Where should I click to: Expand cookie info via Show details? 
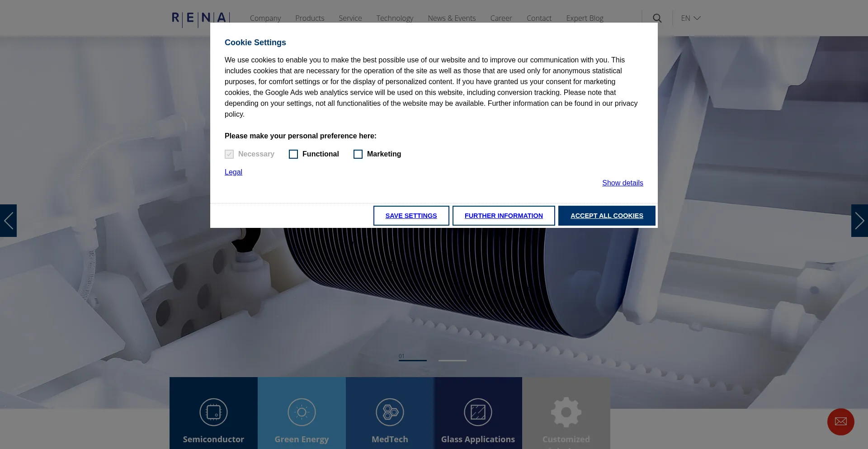coord(622,183)
